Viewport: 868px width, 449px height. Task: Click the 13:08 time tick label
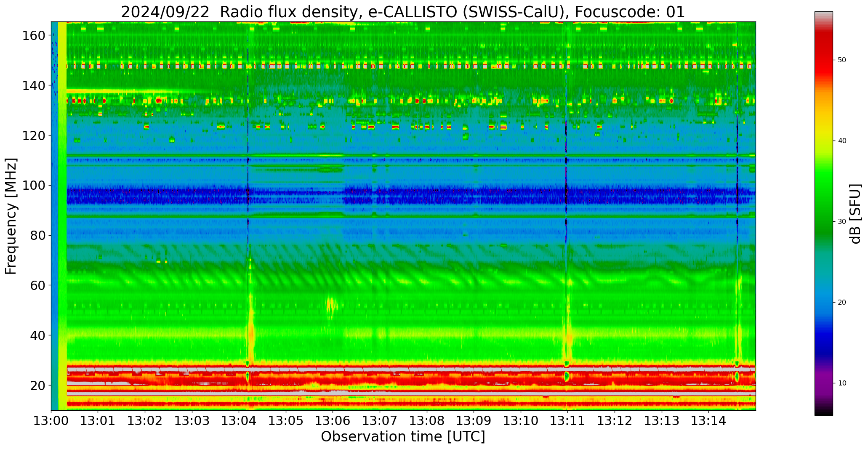(427, 420)
